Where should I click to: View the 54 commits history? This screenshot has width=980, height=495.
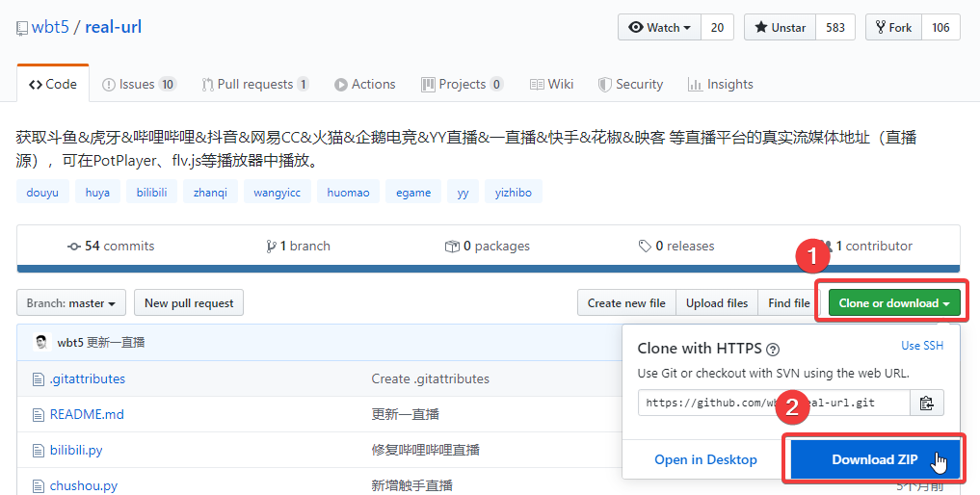tap(111, 247)
